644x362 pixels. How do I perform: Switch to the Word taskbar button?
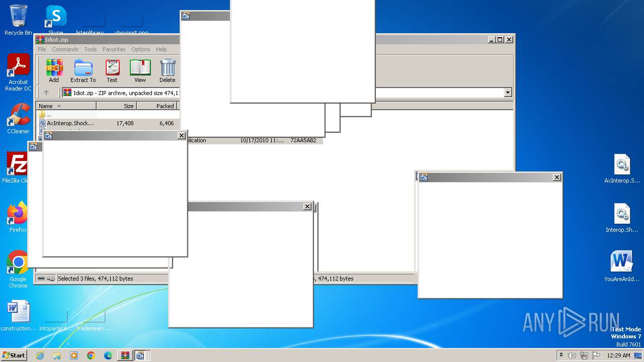pyautogui.click(x=140, y=355)
